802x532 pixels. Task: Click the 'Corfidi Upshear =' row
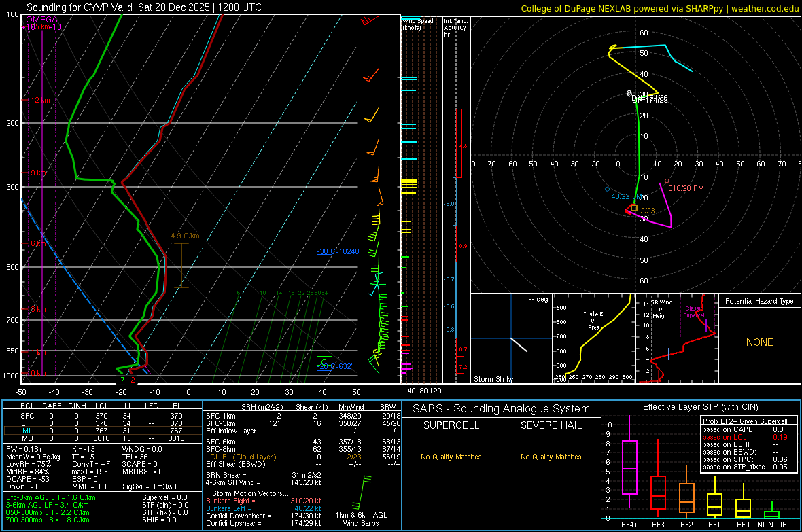click(x=264, y=523)
